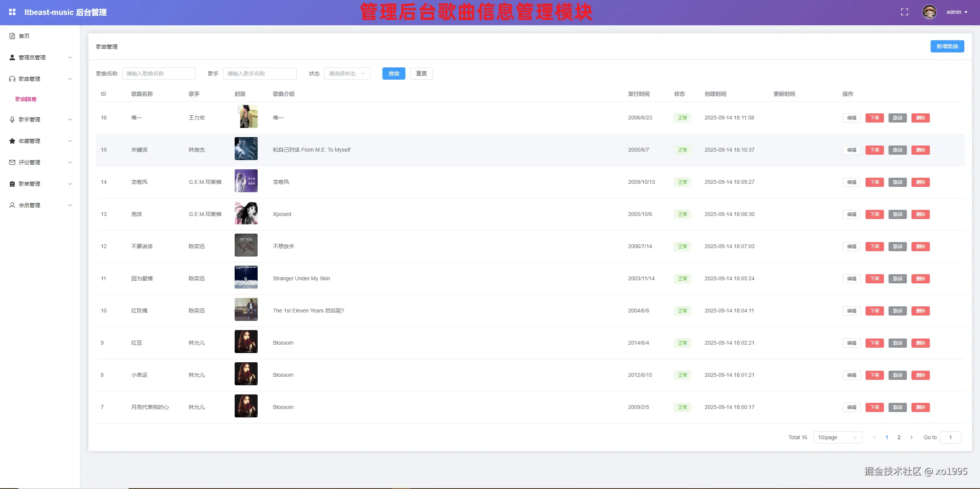The image size is (980, 489).
Task: Click the headphones icon for 歌曲管理
Action: click(x=12, y=79)
